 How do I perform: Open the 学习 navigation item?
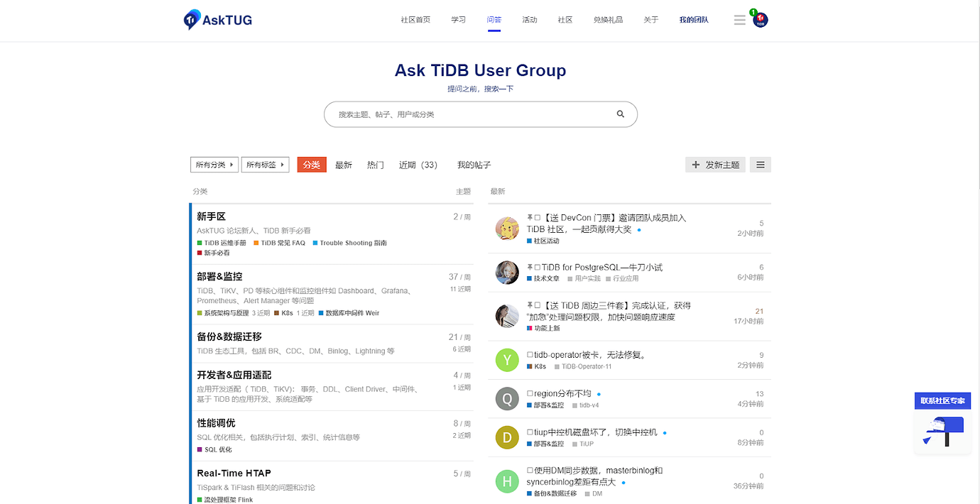[459, 20]
